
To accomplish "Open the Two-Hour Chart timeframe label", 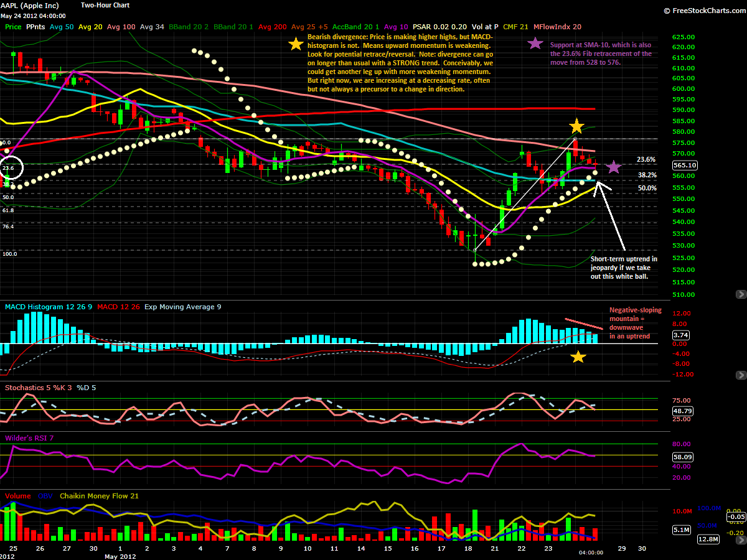I will click(105, 6).
